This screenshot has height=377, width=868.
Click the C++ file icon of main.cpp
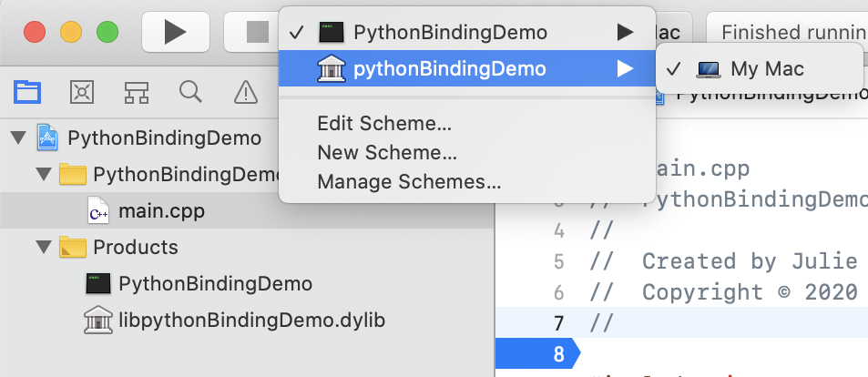click(98, 211)
